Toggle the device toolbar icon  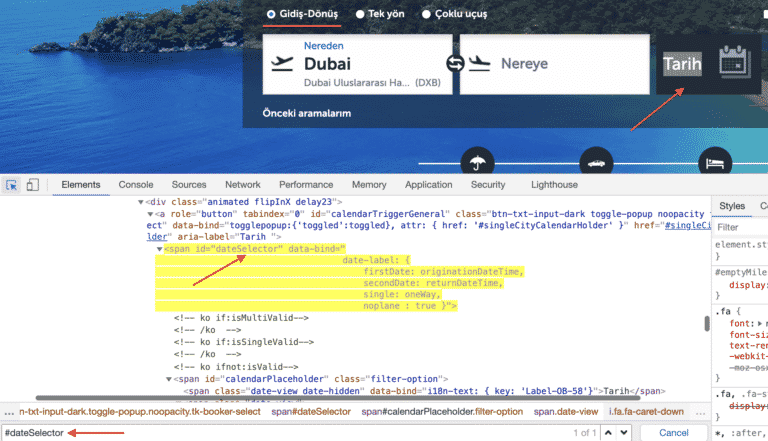pyautogui.click(x=33, y=185)
